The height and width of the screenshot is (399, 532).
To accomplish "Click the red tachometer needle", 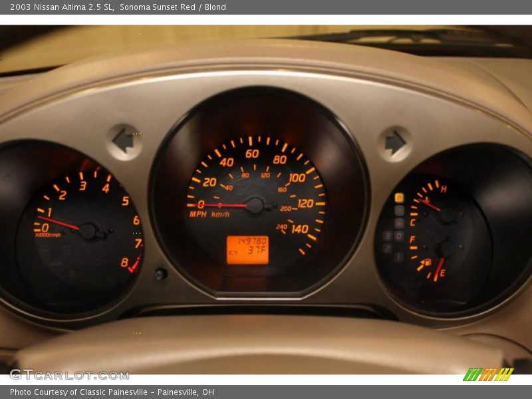I will pyautogui.click(x=58, y=223).
